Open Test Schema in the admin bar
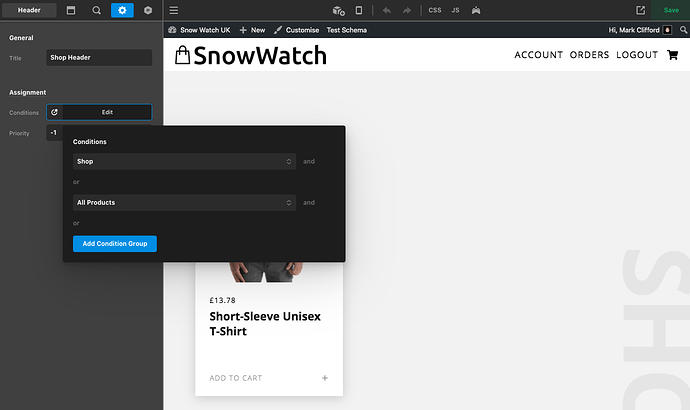Screen dimensions: 690x410 coord(347,30)
